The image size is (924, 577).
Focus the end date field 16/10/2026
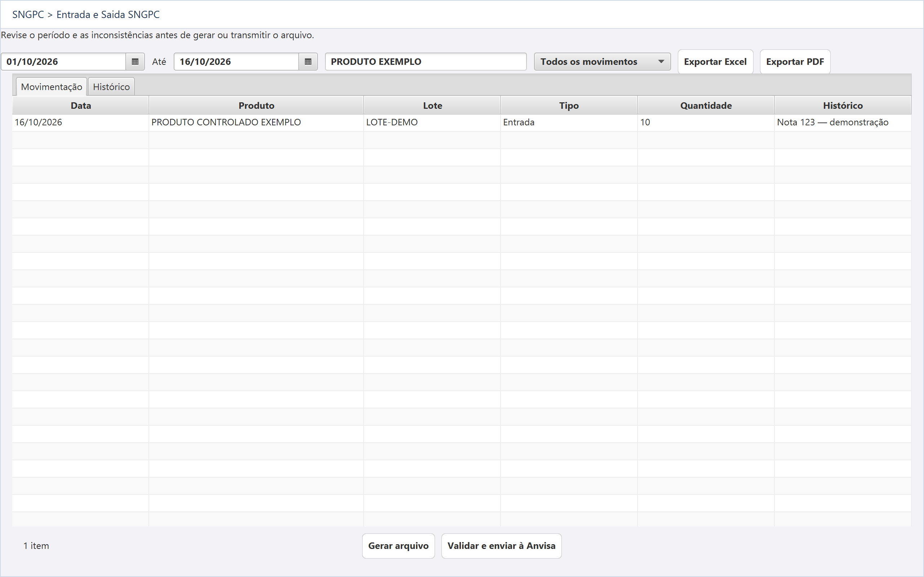[236, 62]
